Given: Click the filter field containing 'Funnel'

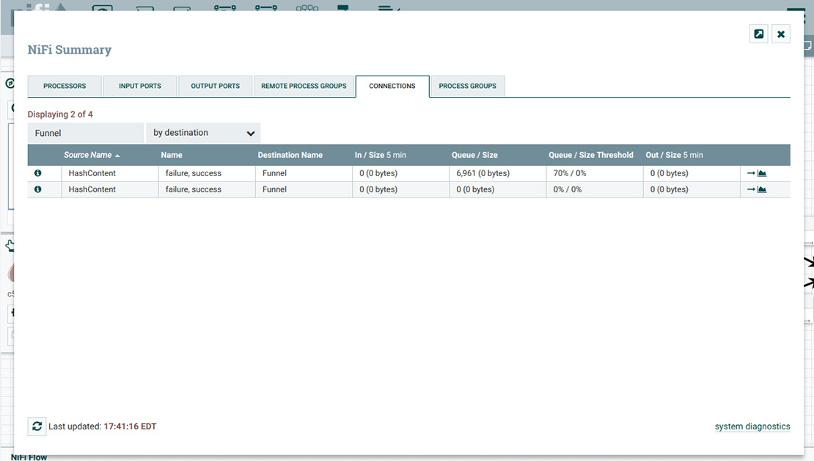Looking at the screenshot, I should (86, 133).
